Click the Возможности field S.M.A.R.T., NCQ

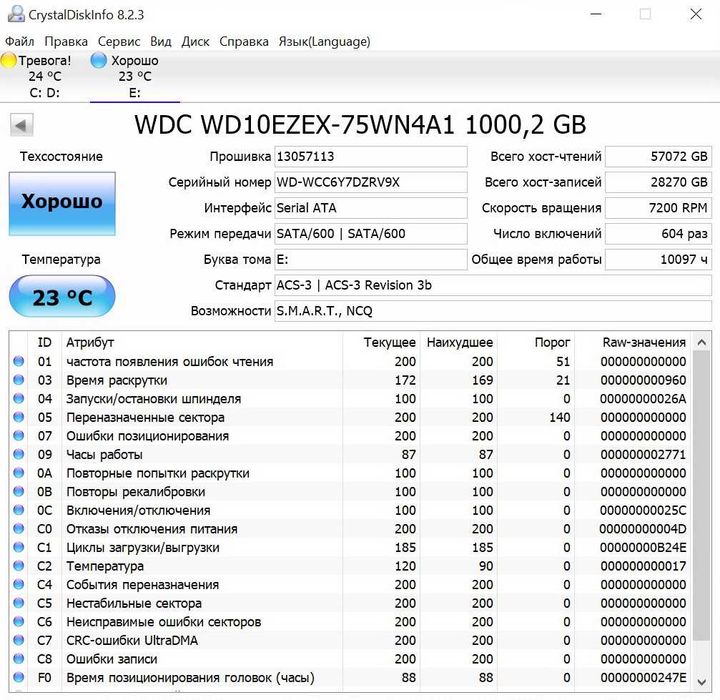pos(493,311)
